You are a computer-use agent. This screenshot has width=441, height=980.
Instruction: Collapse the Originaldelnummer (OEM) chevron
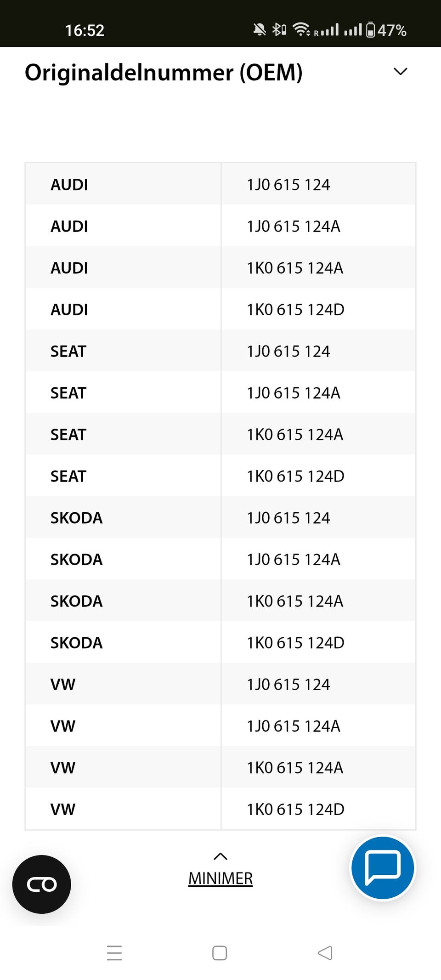401,72
